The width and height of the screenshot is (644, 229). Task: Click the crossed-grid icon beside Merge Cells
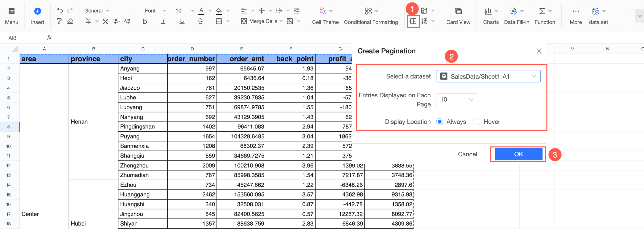tap(290, 21)
